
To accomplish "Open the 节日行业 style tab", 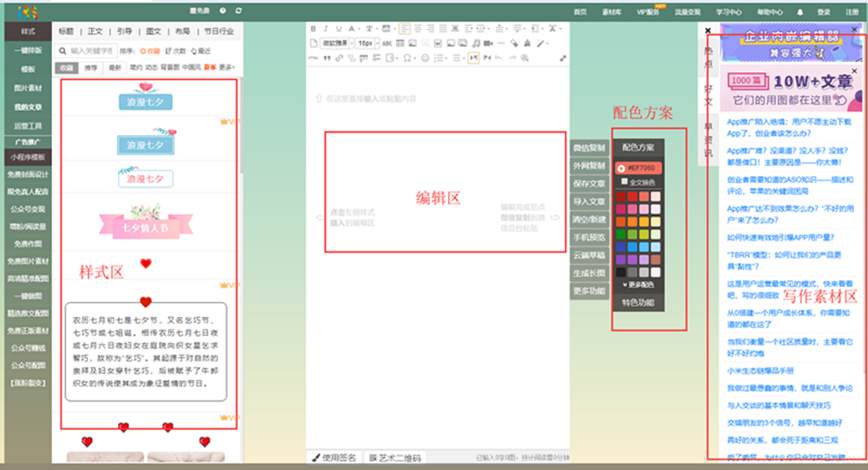I will 218,31.
